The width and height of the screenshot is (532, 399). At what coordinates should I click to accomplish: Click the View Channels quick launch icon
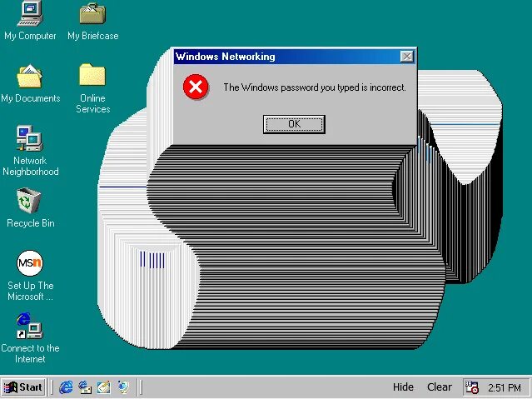click(x=123, y=387)
